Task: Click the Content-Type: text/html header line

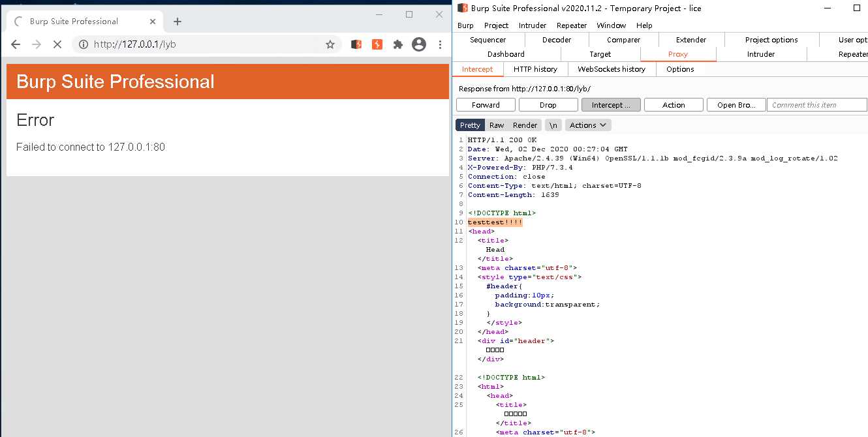Action: coord(555,186)
